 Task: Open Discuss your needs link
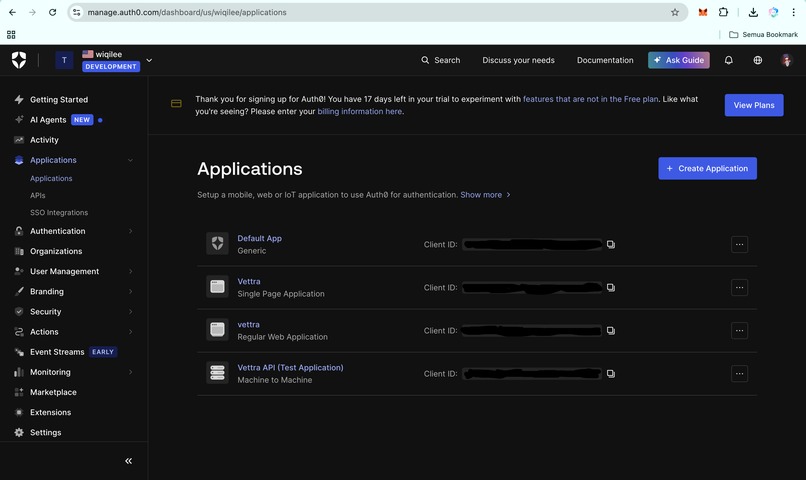[518, 60]
